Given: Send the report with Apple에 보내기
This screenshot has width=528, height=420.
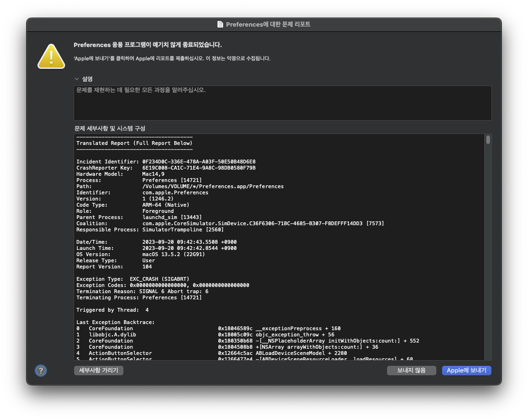Looking at the screenshot, I should 466,371.
